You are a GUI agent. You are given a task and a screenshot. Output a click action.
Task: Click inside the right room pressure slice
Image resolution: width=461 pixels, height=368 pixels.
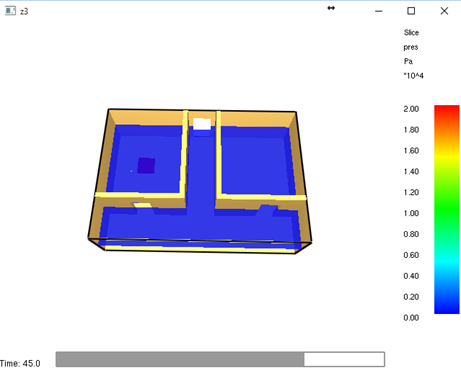click(x=257, y=160)
